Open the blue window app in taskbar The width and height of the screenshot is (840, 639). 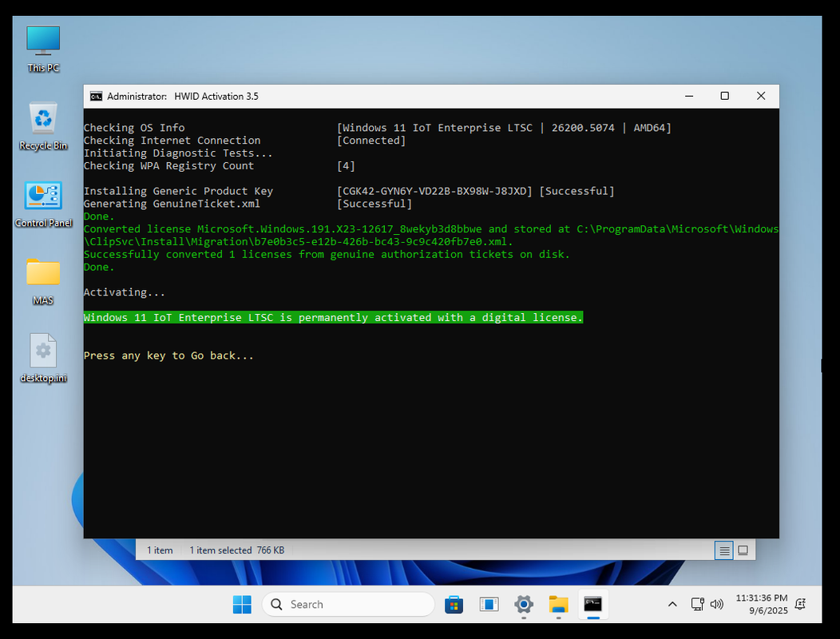pyautogui.click(x=489, y=604)
